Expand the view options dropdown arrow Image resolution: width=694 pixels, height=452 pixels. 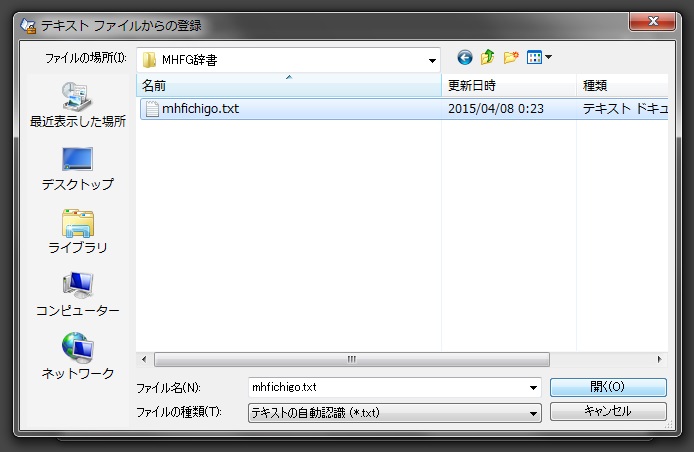coord(548,57)
